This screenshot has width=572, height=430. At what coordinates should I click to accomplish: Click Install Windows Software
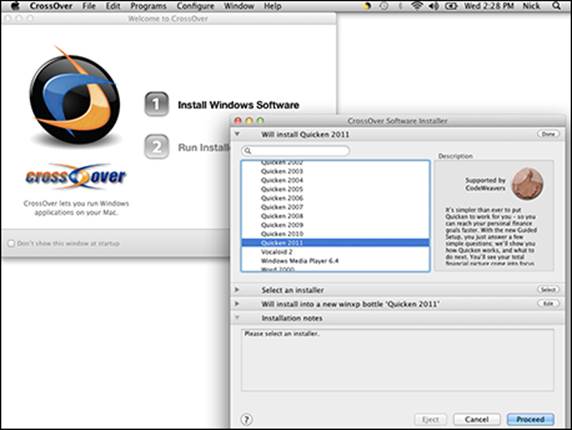click(238, 105)
